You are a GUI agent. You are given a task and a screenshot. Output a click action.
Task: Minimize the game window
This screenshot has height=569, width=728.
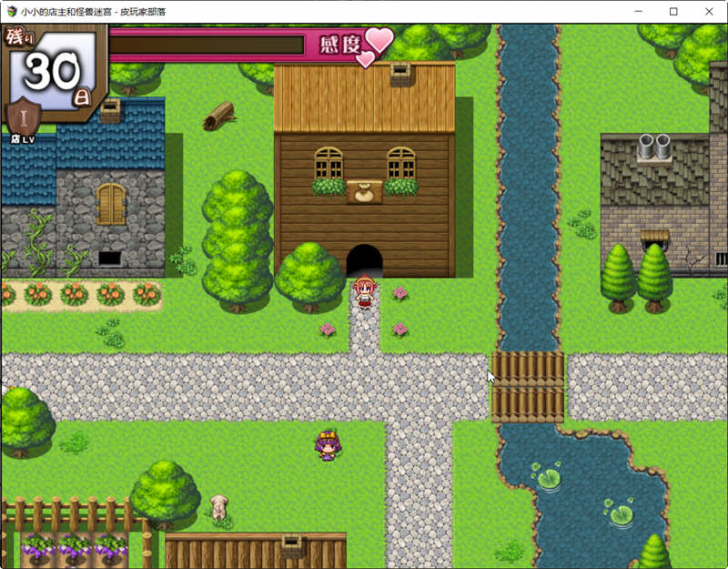point(632,12)
